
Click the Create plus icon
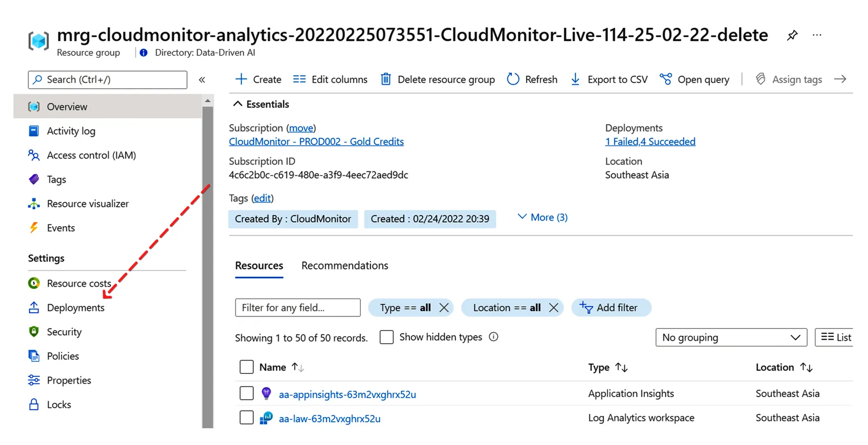tap(241, 79)
